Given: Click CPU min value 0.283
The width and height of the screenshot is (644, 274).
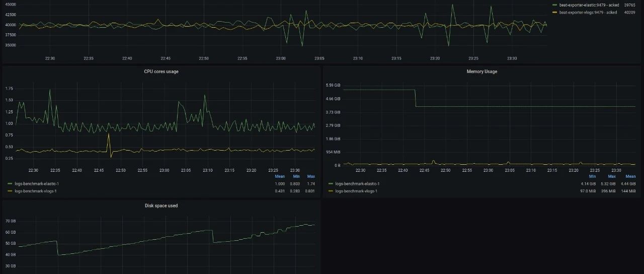Looking at the screenshot, I should 295,191.
